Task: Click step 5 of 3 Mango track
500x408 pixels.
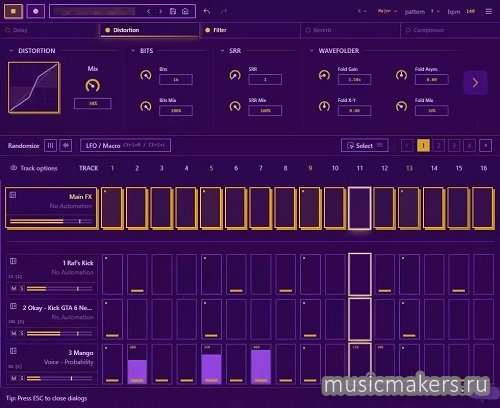Action: [x=211, y=364]
